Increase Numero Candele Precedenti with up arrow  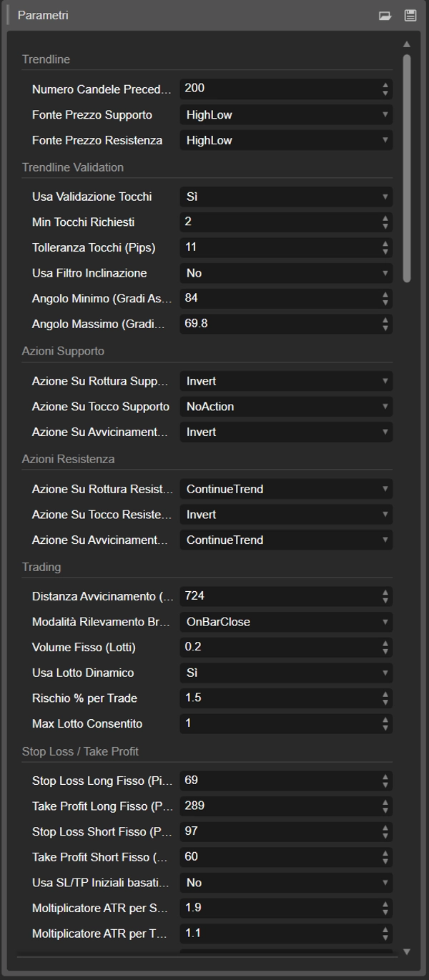pos(385,85)
